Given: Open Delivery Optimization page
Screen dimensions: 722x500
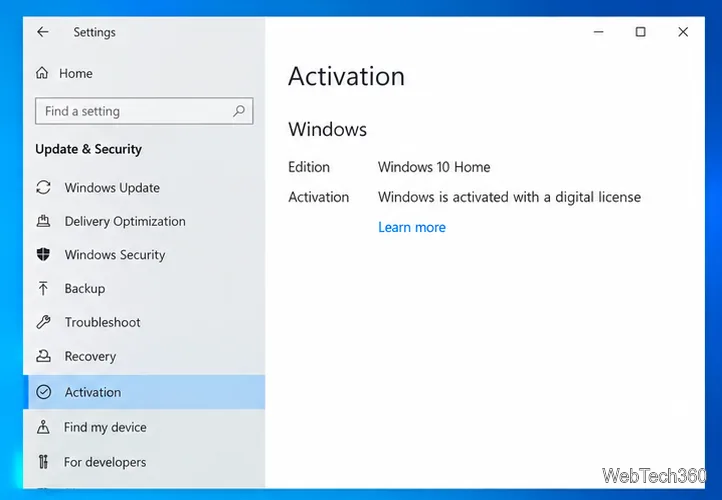Looking at the screenshot, I should 144,221.
